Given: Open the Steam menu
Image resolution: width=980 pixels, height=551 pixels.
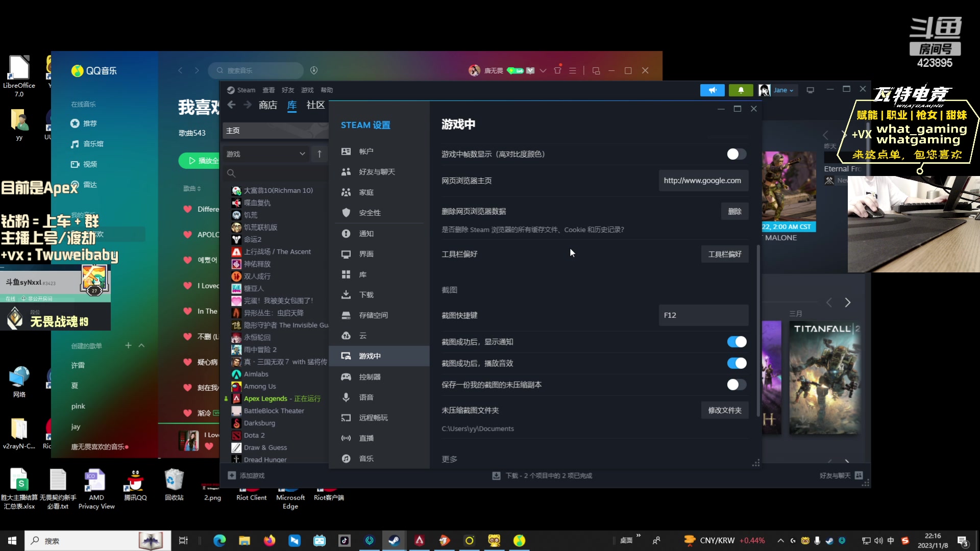Looking at the screenshot, I should click(241, 90).
